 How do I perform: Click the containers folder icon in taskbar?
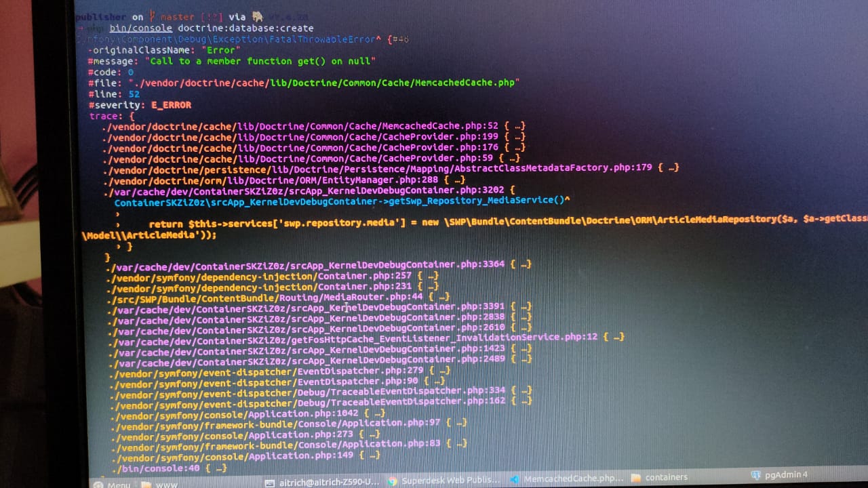click(x=635, y=478)
